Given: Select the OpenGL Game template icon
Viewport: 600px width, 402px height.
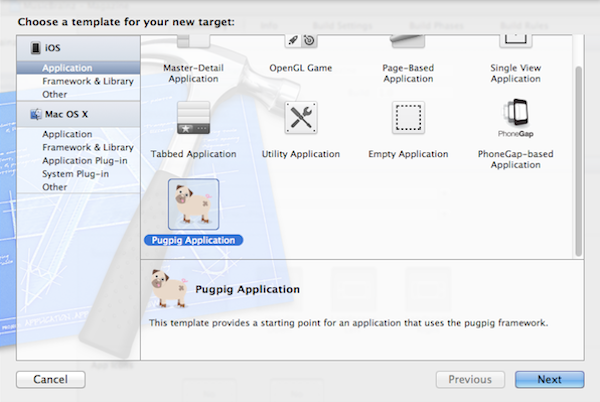Looking at the screenshot, I should pos(301,41).
